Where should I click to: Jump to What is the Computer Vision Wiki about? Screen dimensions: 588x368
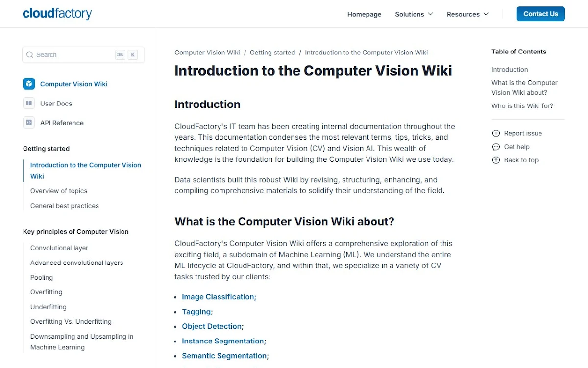point(524,88)
